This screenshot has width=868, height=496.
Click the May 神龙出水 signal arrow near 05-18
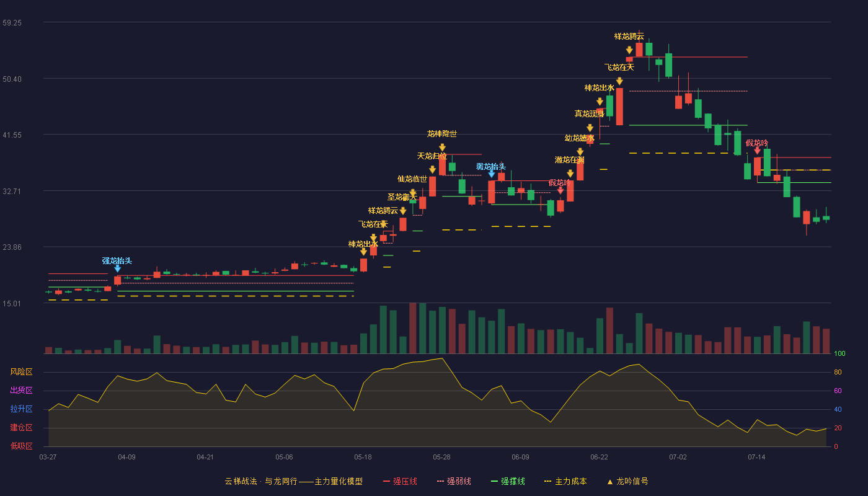(363, 251)
